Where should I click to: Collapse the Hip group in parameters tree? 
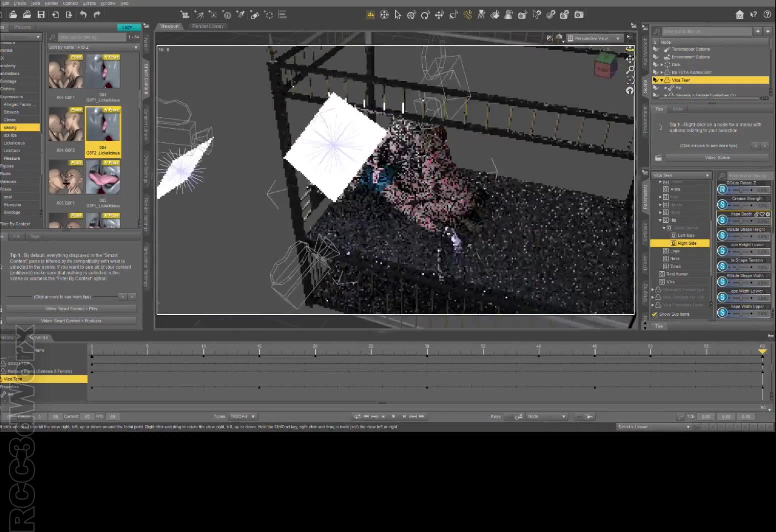coord(660,220)
